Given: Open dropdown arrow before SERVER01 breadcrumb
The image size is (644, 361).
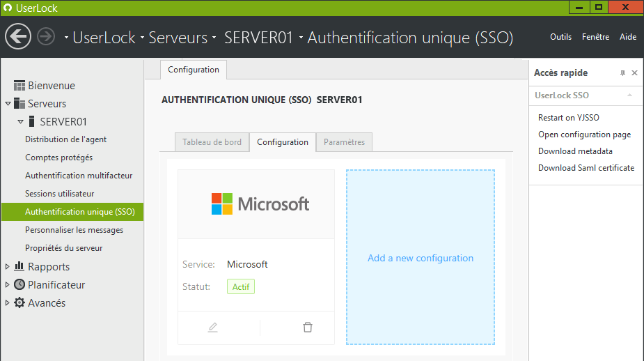Looking at the screenshot, I should 214,38.
